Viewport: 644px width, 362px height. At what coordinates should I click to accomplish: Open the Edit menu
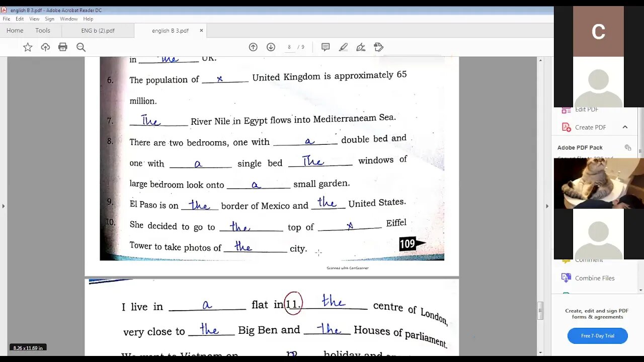click(x=20, y=19)
